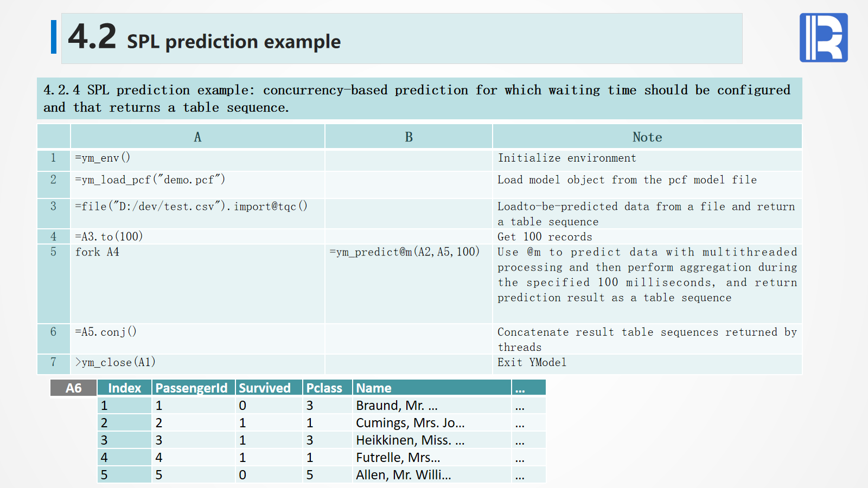Click the =ym_predict@m(A2,A5,100) cell
This screenshot has width=868, height=488.
tap(405, 252)
